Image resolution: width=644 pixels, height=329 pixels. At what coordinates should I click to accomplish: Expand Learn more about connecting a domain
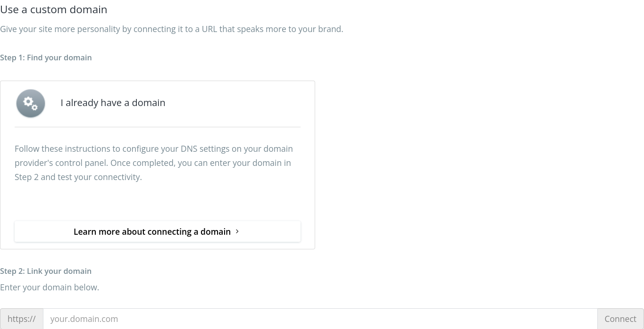pyautogui.click(x=157, y=231)
